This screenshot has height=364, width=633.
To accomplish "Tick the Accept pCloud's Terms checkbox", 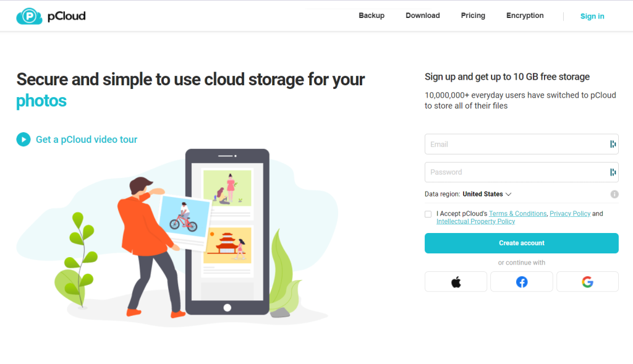I will point(428,214).
